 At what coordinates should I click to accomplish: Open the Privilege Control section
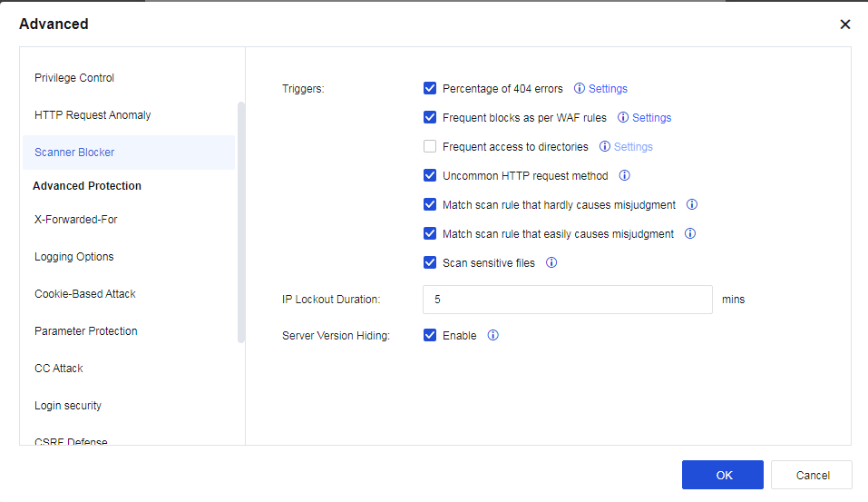(x=74, y=78)
